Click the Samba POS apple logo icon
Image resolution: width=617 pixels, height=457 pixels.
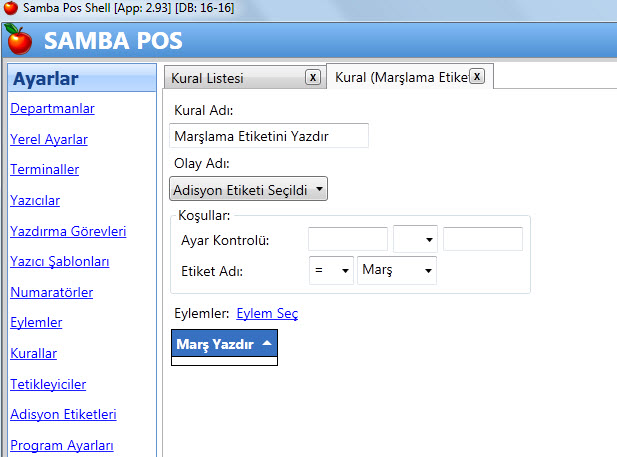coord(18,41)
